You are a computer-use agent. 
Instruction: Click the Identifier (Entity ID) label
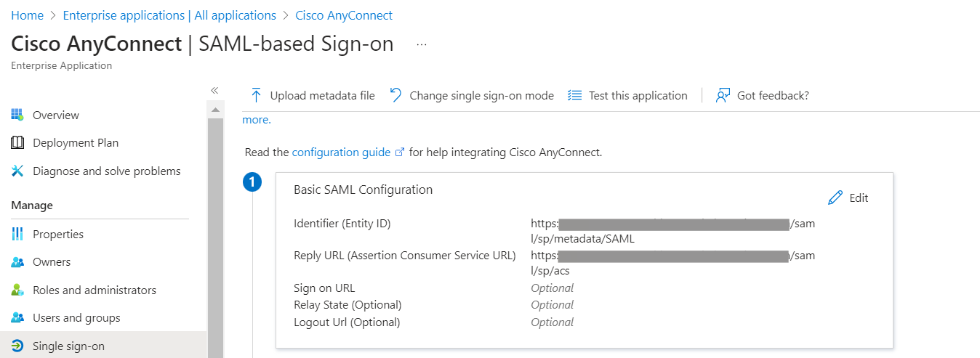(342, 224)
